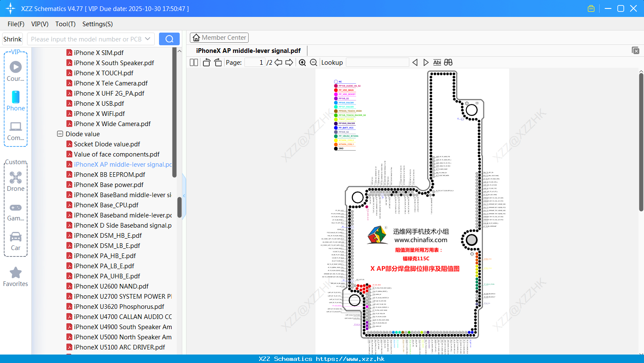The image size is (644, 363).
Task: Click the page number field
Action: click(x=255, y=63)
